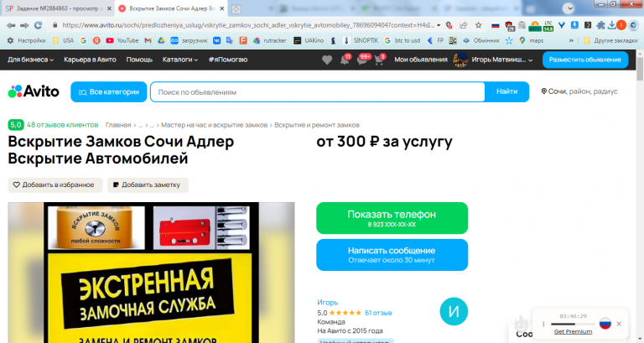Open the LTC price ticker extension
The width and height of the screenshot is (644, 343).
click(548, 26)
